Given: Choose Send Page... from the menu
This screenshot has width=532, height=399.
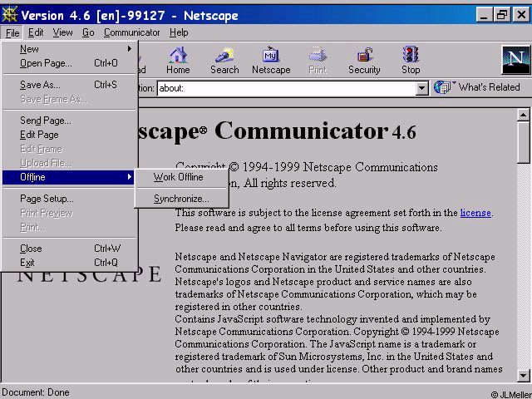Looking at the screenshot, I should tap(70, 121).
